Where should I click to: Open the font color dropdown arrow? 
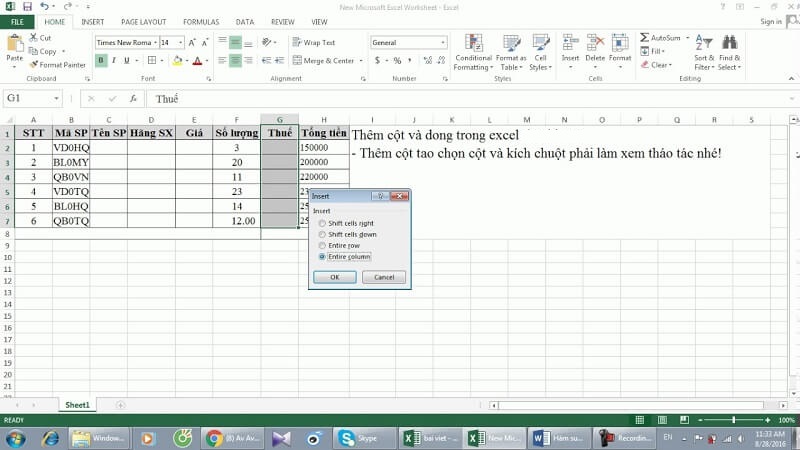[207, 60]
